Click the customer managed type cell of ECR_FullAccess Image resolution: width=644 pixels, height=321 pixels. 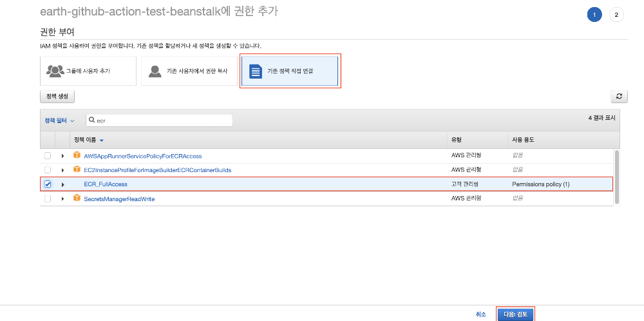click(x=464, y=184)
